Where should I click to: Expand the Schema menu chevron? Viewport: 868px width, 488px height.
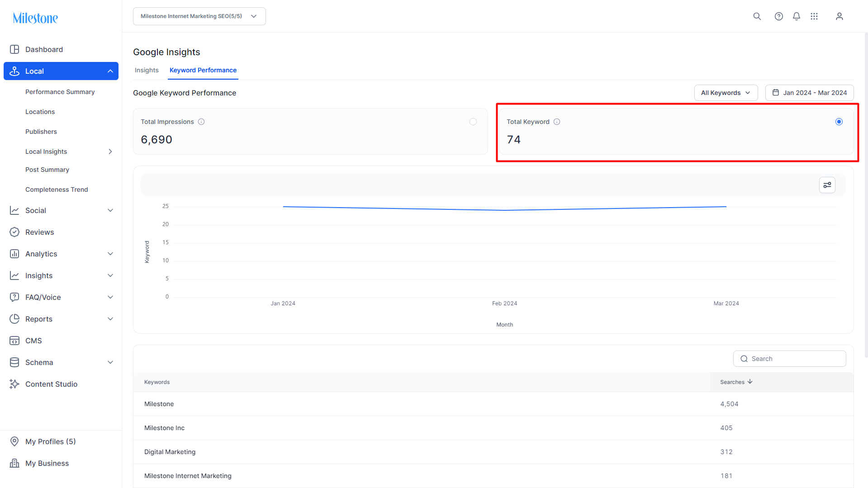110,362
